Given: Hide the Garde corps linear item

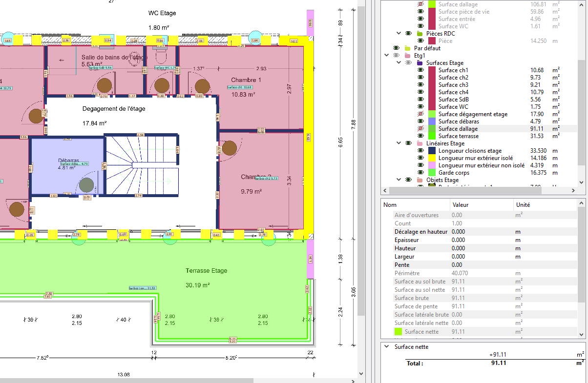Looking at the screenshot, I should 420,173.
